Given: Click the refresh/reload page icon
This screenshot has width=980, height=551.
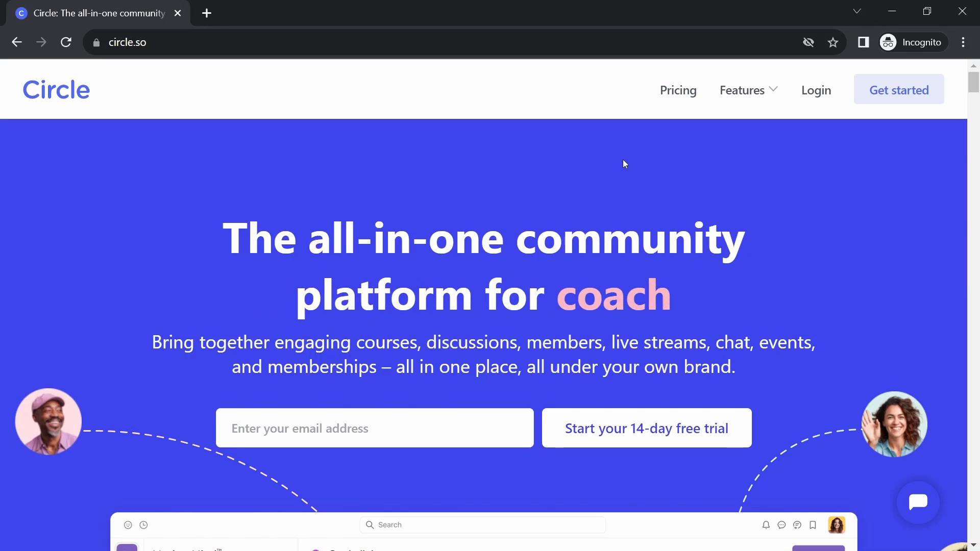Looking at the screenshot, I should 66,42.
